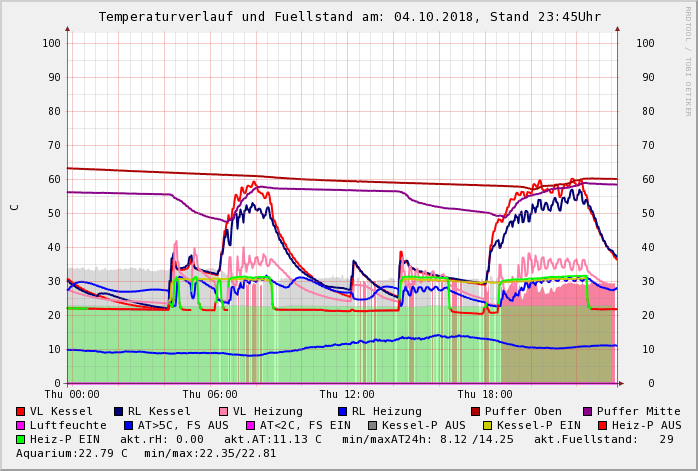The width and height of the screenshot is (698, 471).
Task: Click the dark blue RL Kessel swatch
Action: 119,411
